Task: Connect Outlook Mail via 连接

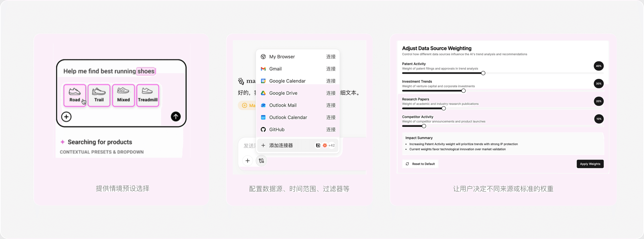Action: coord(331,105)
